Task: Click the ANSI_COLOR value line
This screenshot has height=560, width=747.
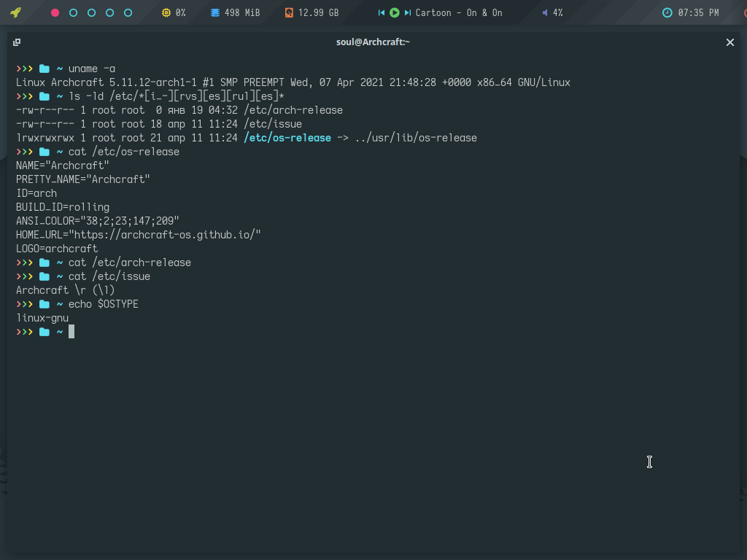Action: pyautogui.click(x=98, y=221)
